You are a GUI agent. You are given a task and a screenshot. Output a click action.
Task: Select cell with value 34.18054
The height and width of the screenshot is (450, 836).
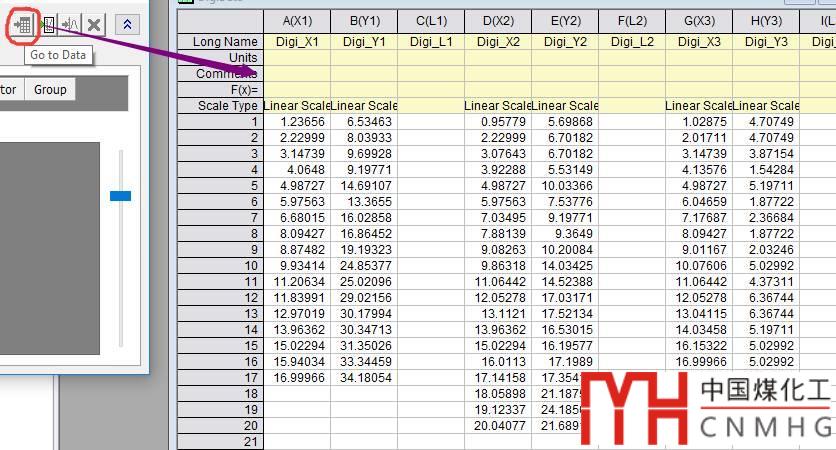pos(365,377)
